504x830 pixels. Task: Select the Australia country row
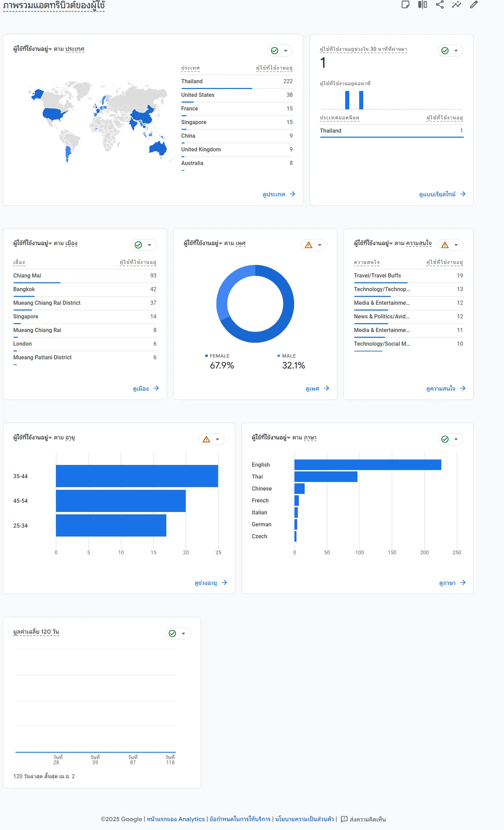[237, 163]
